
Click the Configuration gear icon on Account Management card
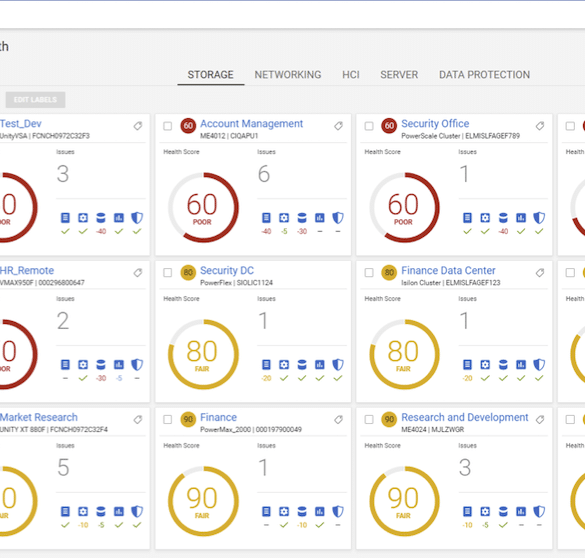[x=284, y=218]
